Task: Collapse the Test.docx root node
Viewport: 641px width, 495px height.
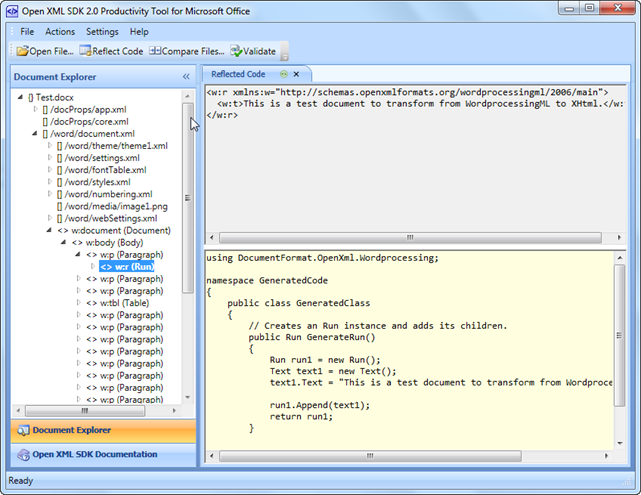Action: coord(20,97)
